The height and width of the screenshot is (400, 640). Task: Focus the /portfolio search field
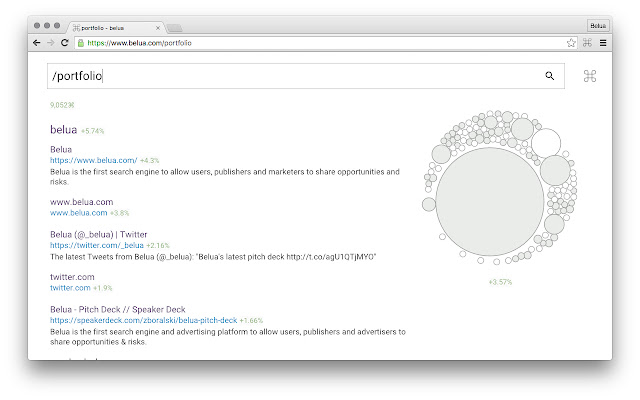[290, 76]
